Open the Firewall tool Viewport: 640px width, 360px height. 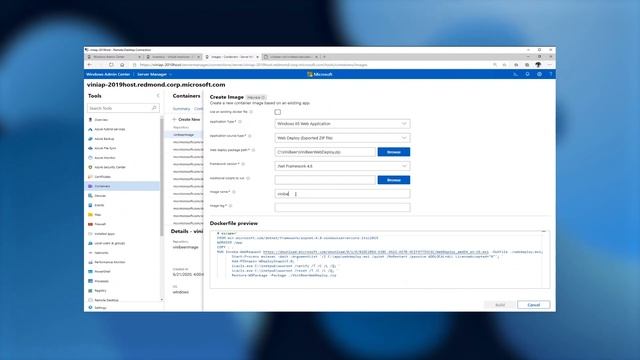tap(122, 224)
